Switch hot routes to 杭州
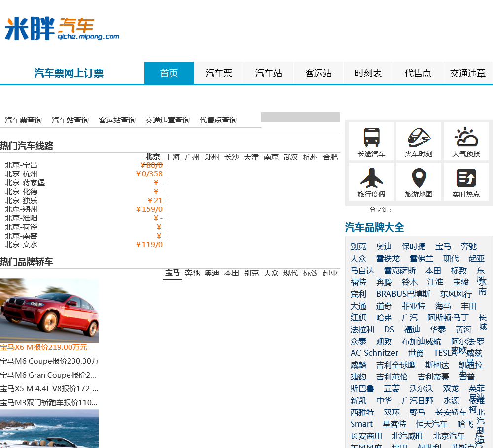 pos(310,157)
